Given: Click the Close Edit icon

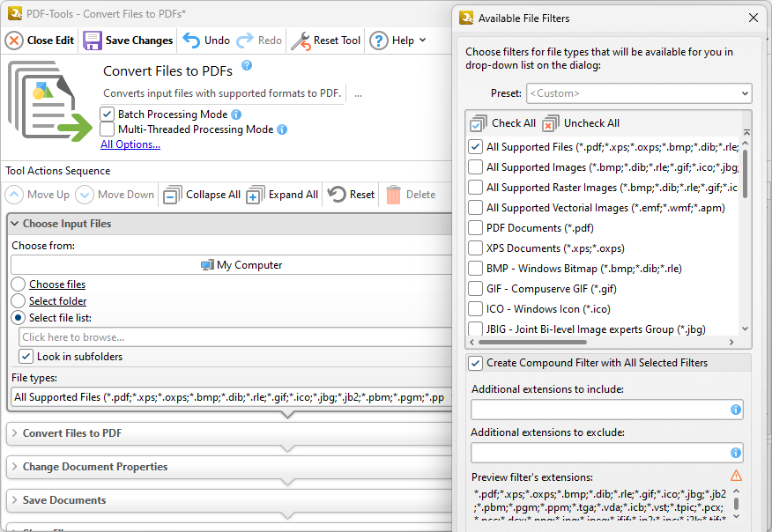Looking at the screenshot, I should [14, 41].
